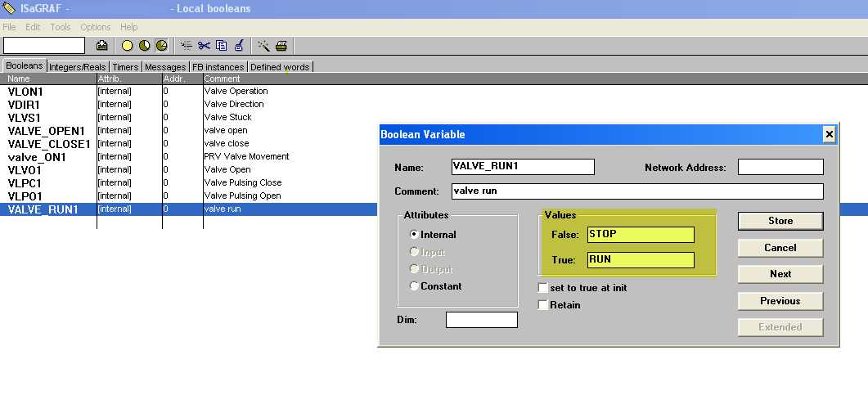This screenshot has height=400, width=868.
Task: Switch to the Messages tab
Action: pyautogui.click(x=165, y=67)
